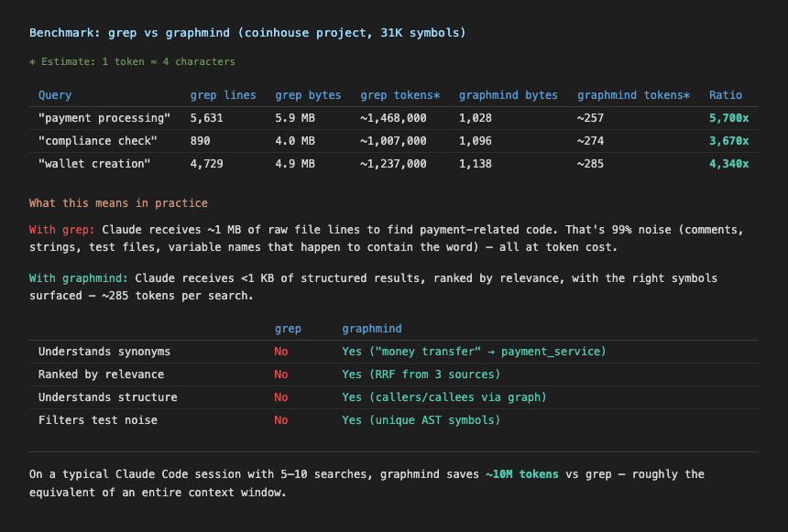The width and height of the screenshot is (788, 532).
Task: Click the 4,340x ratio value
Action: click(728, 164)
